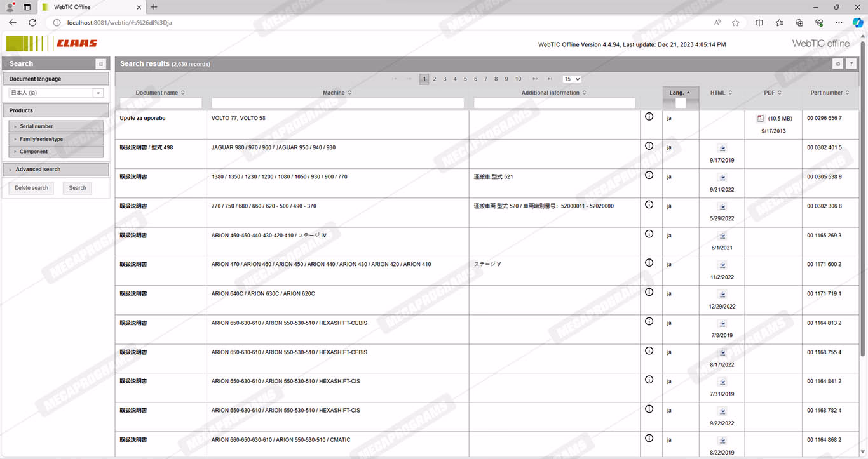The height and width of the screenshot is (459, 868).
Task: Open info for VOLTO 77, VOLTO 58 row
Action: [x=649, y=117]
